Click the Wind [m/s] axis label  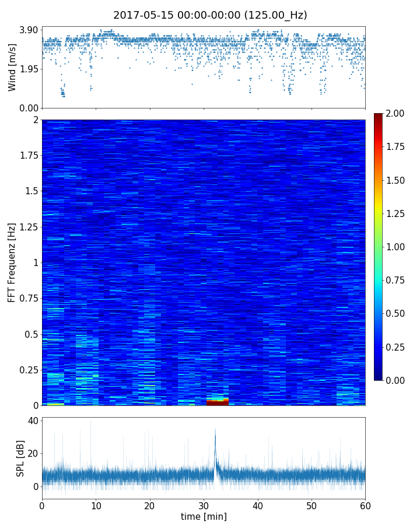pos(12,66)
